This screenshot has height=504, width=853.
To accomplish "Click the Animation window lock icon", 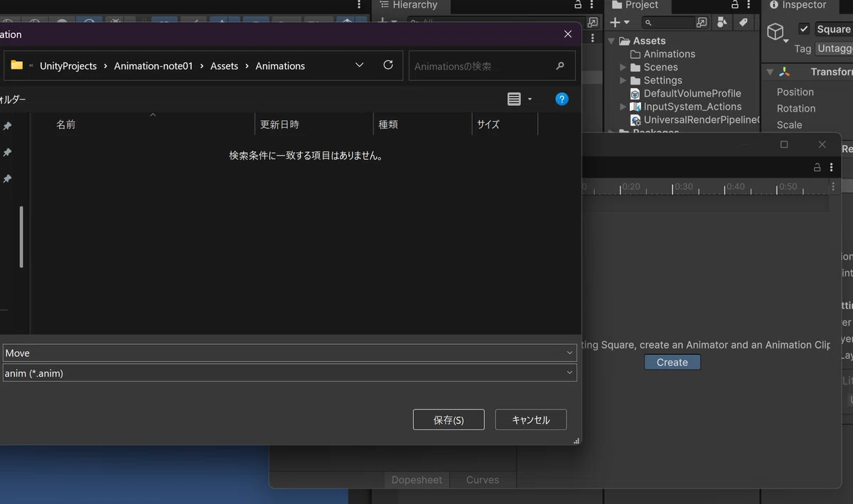I will [x=817, y=168].
